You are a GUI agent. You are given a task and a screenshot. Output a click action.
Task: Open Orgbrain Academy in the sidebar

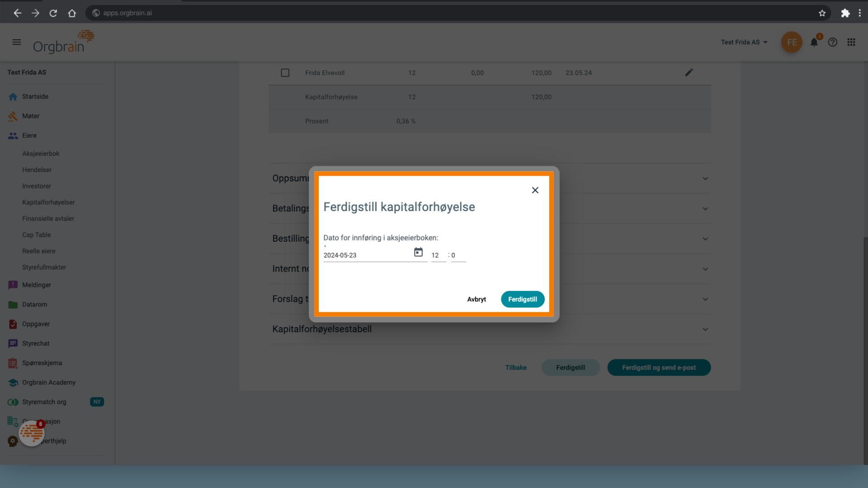49,382
